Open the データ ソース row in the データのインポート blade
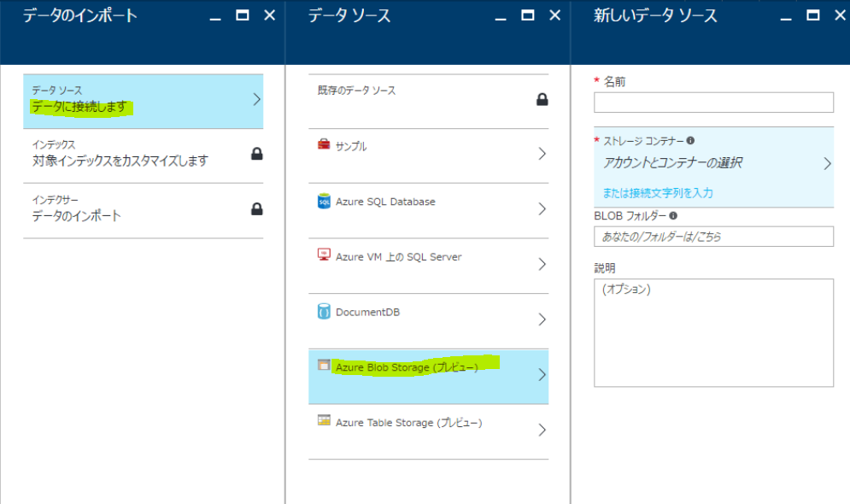The width and height of the screenshot is (850, 504). (144, 102)
